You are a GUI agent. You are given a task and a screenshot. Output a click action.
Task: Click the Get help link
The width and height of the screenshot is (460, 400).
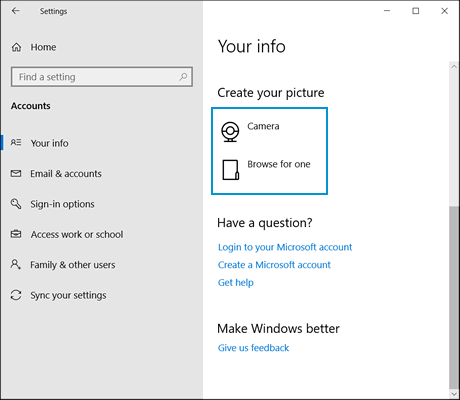[x=236, y=282]
